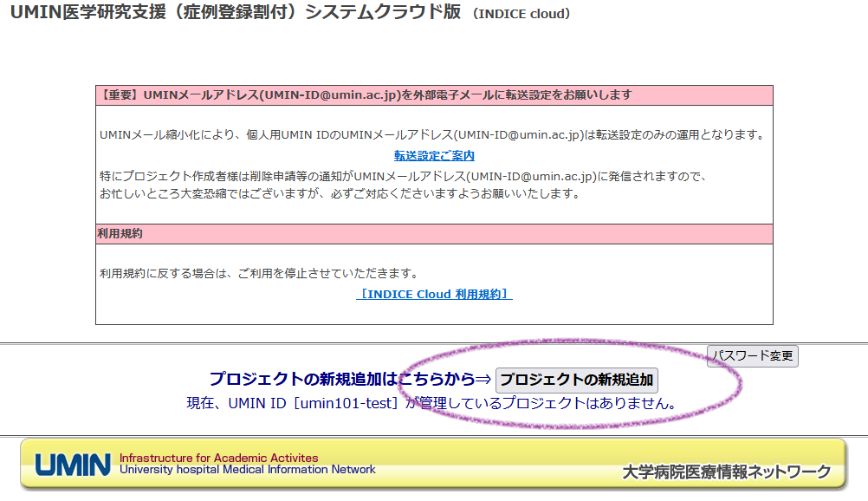
Task: Click the 管理しているプロジェクトはありません status message
Action: pyautogui.click(x=546, y=404)
